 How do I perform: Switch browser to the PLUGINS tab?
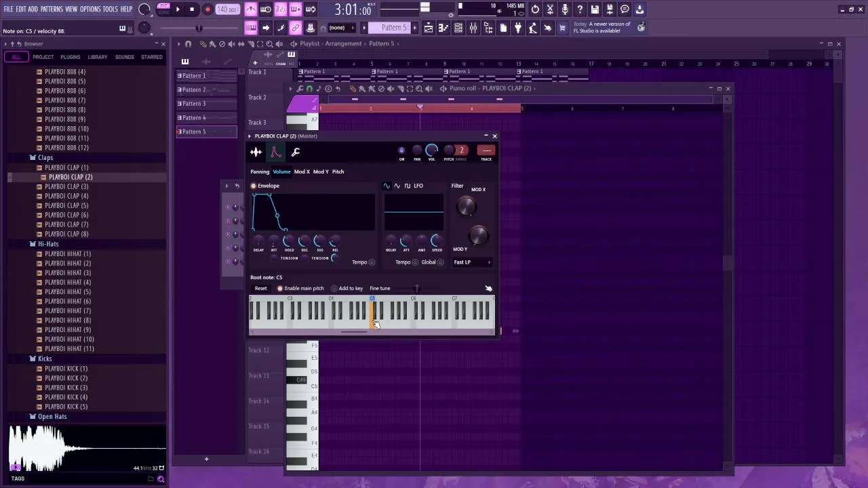pyautogui.click(x=70, y=57)
